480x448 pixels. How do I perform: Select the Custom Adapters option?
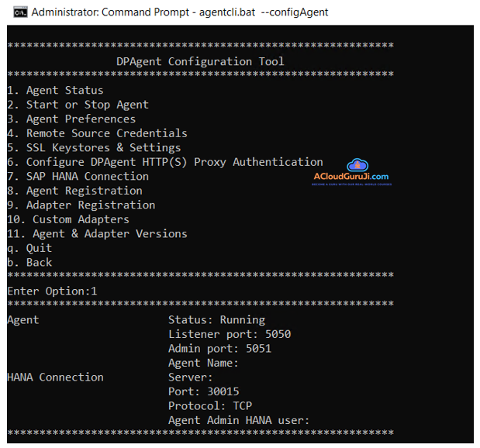(x=68, y=219)
